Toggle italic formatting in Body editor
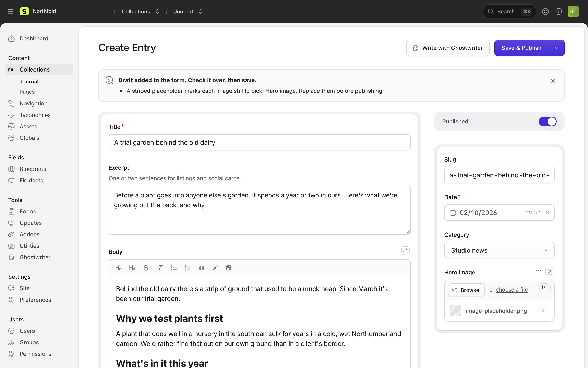 pyautogui.click(x=160, y=268)
